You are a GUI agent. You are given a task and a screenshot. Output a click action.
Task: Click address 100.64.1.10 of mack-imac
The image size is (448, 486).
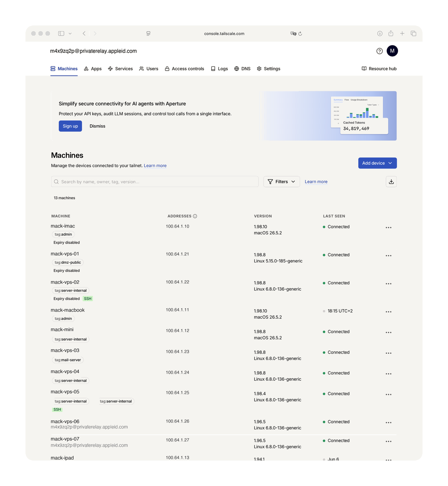[x=178, y=226]
